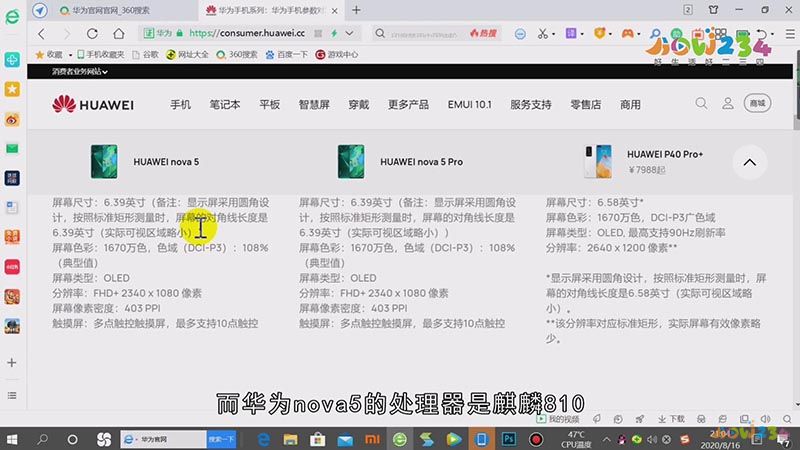Image resolution: width=800 pixels, height=450 pixels.
Task: Go to EMUI 10.1 page
Action: click(470, 105)
